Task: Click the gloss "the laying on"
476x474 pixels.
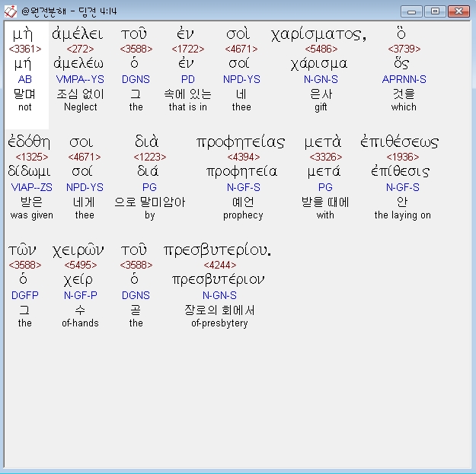Action: pos(403,215)
